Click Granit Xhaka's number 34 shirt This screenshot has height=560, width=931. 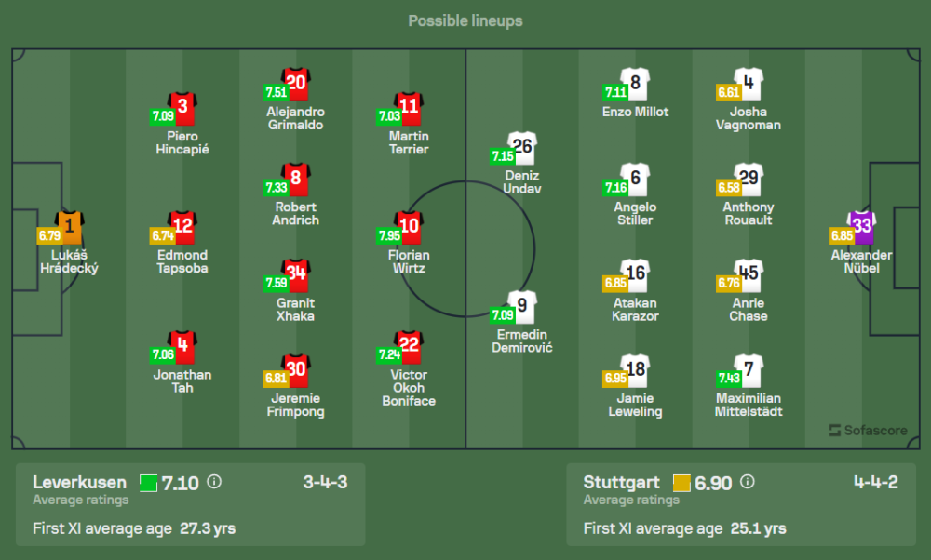pyautogui.click(x=296, y=274)
